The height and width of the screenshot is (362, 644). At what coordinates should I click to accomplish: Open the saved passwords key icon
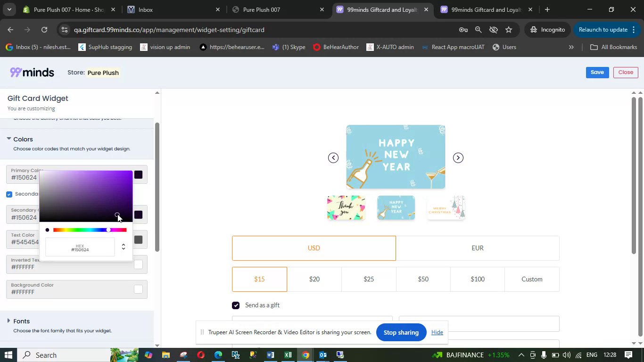pos(463,30)
